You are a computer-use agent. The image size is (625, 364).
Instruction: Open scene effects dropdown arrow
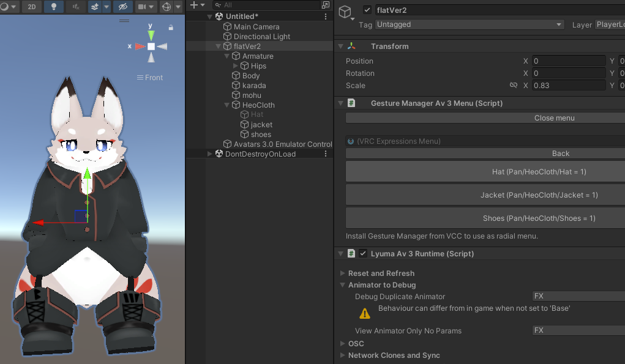107,6
